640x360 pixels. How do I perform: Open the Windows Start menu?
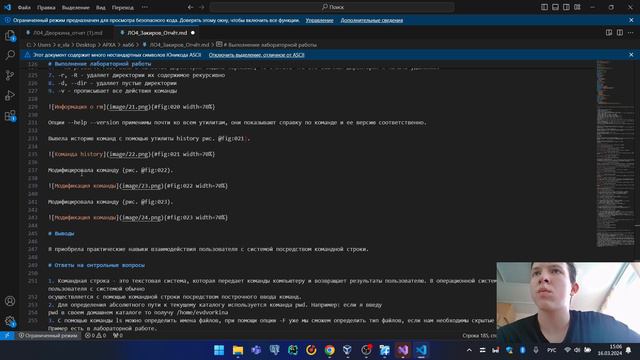coord(219,350)
